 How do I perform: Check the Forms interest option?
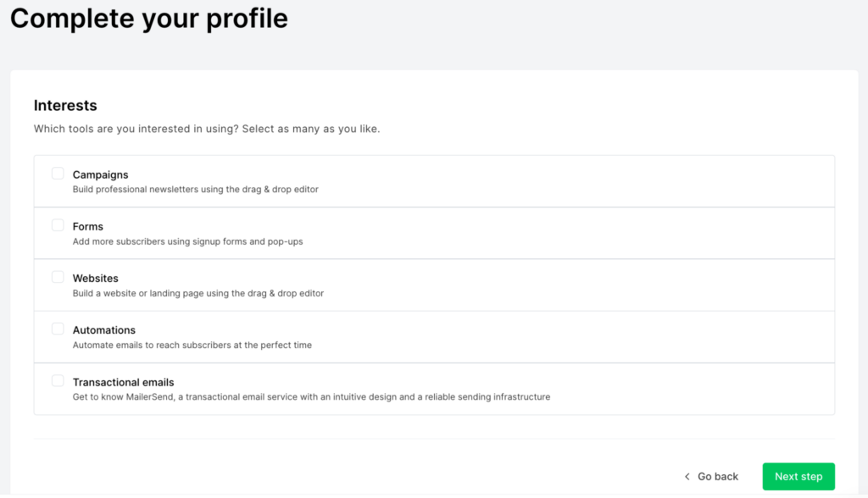[x=58, y=224]
